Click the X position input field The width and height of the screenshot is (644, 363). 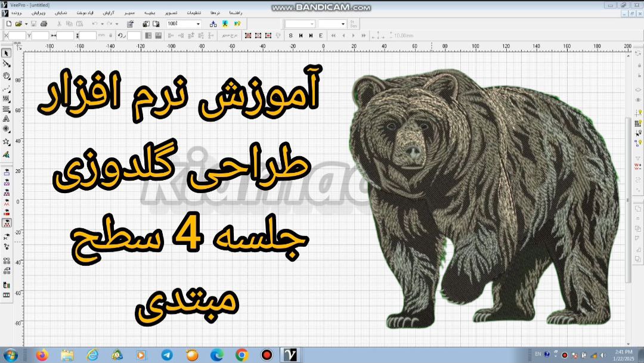coord(17,36)
